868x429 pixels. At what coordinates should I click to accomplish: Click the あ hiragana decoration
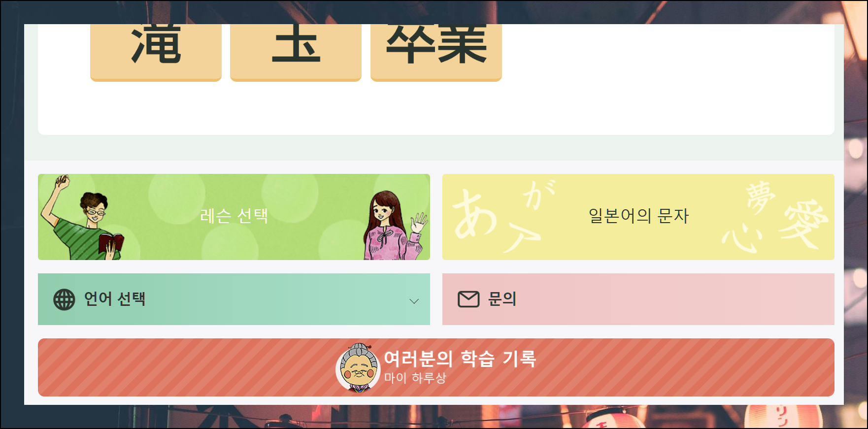(x=475, y=214)
